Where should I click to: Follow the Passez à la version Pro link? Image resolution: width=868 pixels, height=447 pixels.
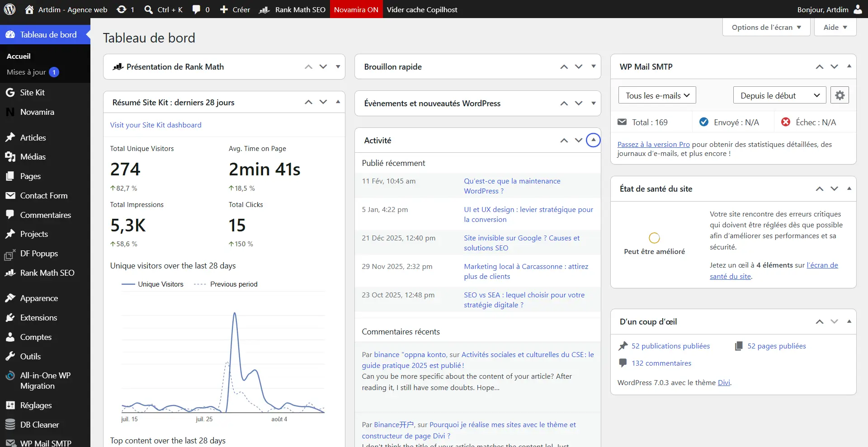(x=653, y=145)
